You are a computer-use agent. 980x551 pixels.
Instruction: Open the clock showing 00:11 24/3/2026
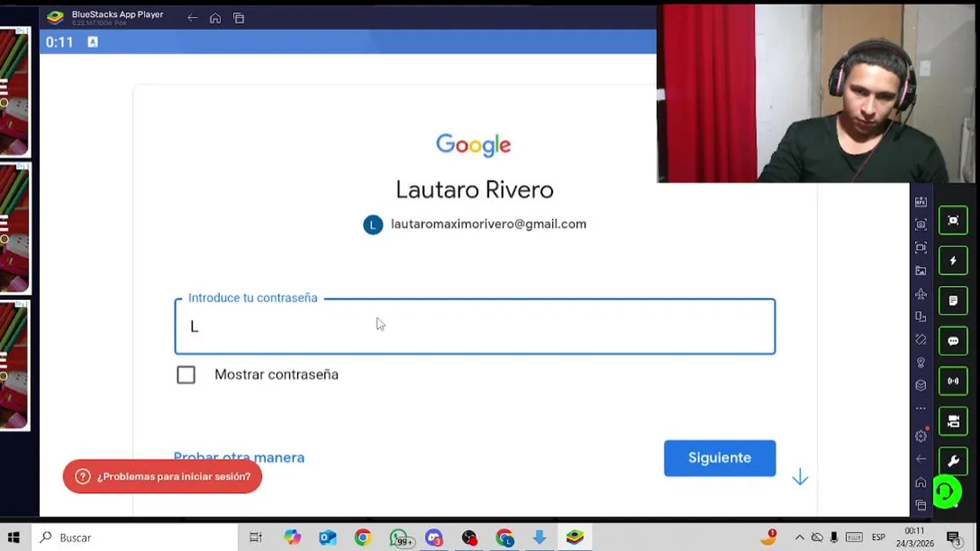pos(914,537)
